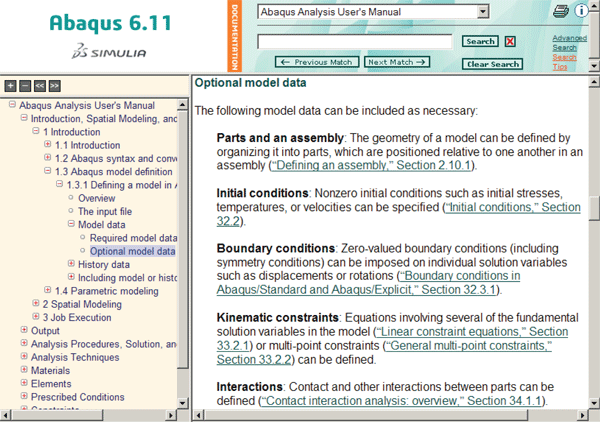Click the Search button
600x422 pixels.
click(x=480, y=41)
